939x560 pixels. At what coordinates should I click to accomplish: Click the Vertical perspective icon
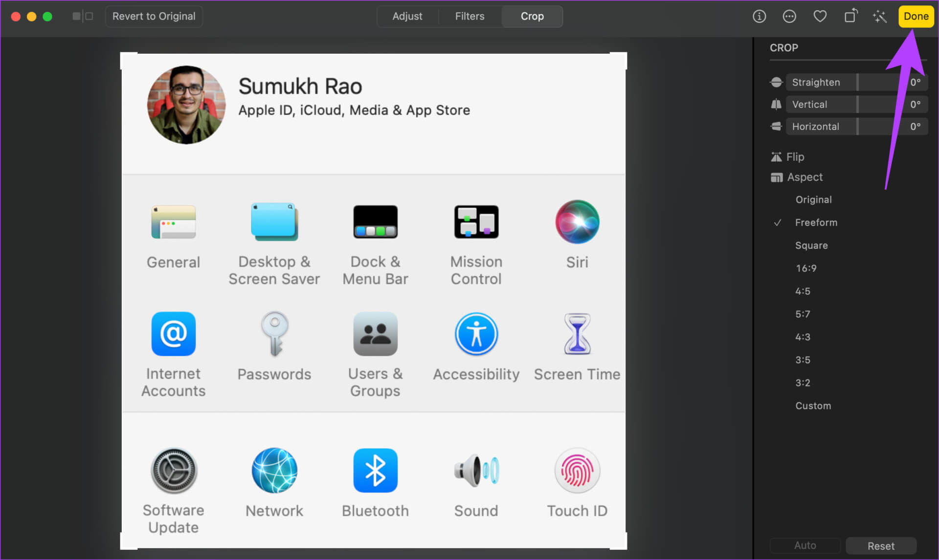(776, 104)
